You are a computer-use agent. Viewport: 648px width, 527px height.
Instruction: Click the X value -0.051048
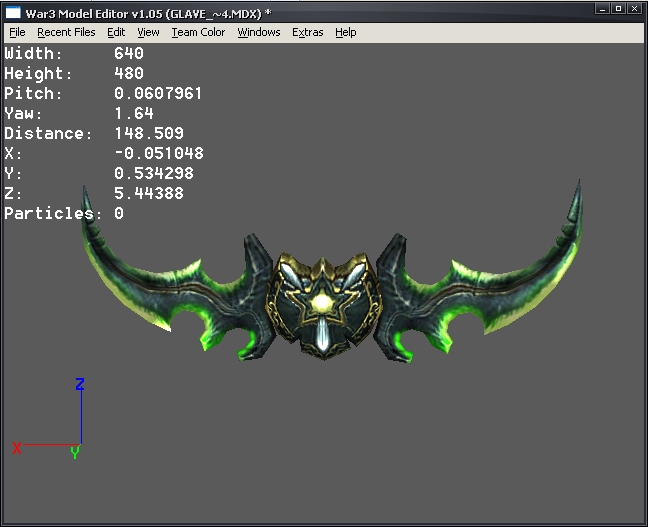click(x=159, y=153)
